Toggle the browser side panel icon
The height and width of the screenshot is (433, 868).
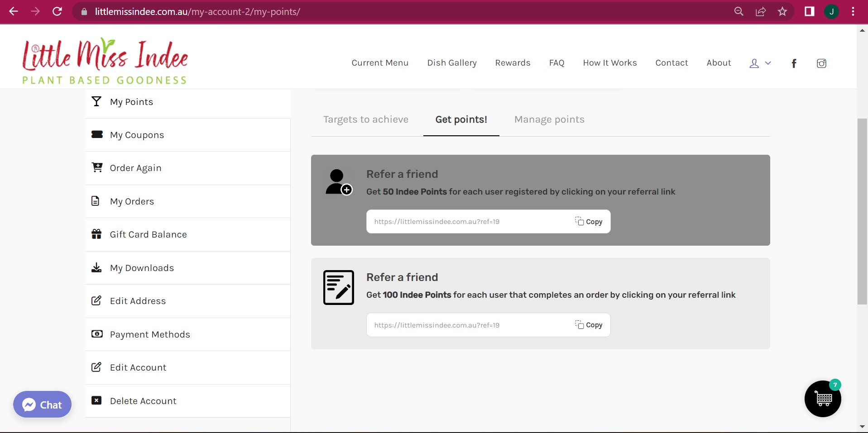(809, 12)
